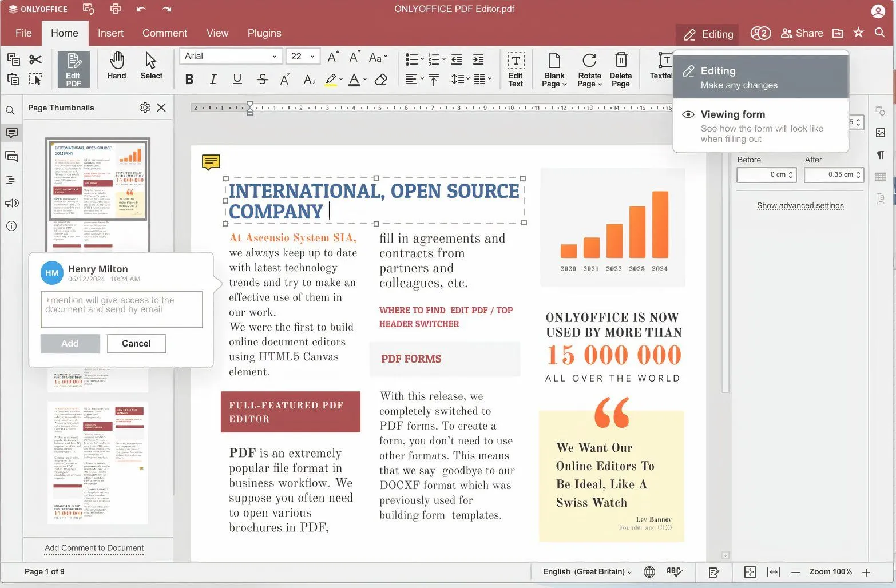This screenshot has width=896, height=588.
Task: Open the File menu
Action: coord(23,33)
